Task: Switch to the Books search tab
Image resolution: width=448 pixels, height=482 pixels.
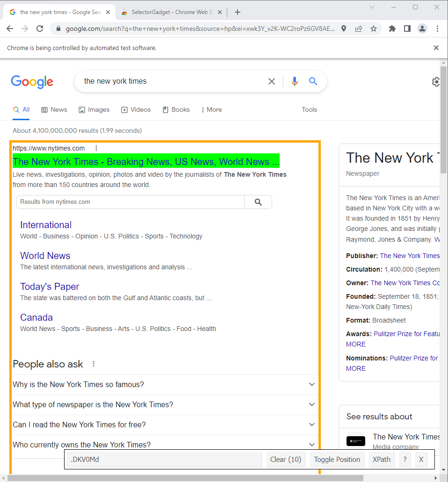Action: click(176, 110)
